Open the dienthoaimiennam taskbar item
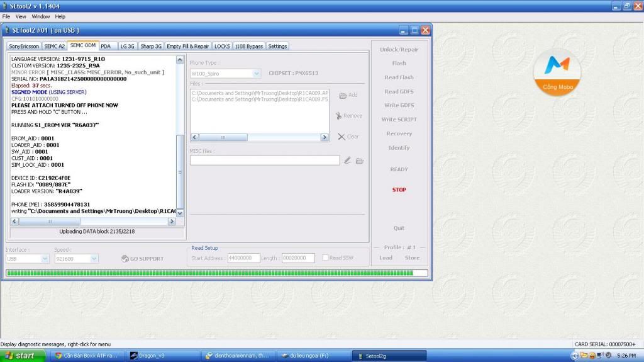 [x=238, y=356]
